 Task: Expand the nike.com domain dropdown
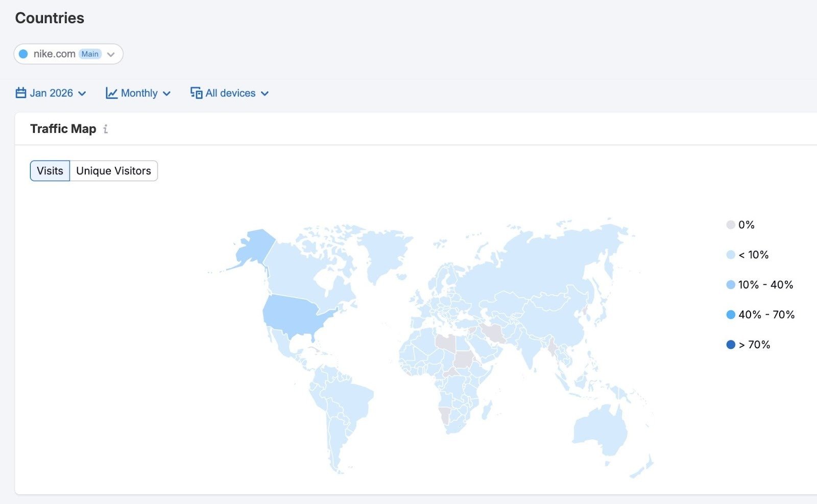pos(111,54)
